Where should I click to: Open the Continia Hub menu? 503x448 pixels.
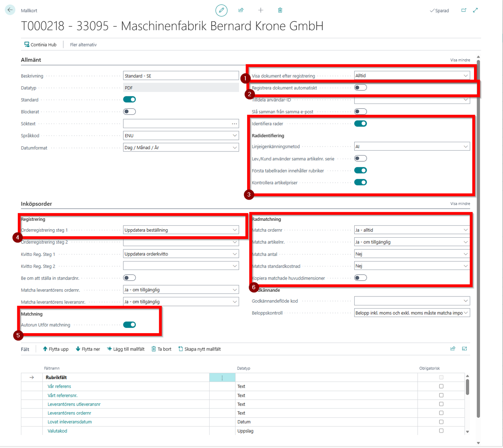point(40,45)
